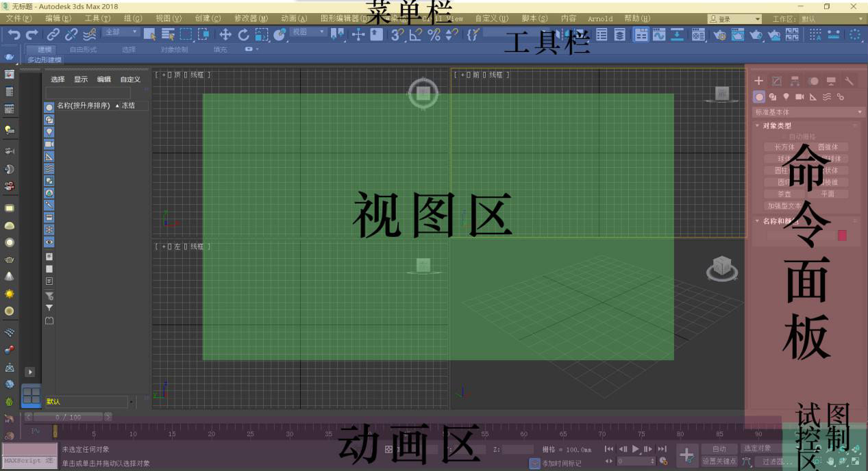Activate the Select and Rotate tool
The image size is (868, 471).
pyautogui.click(x=243, y=34)
